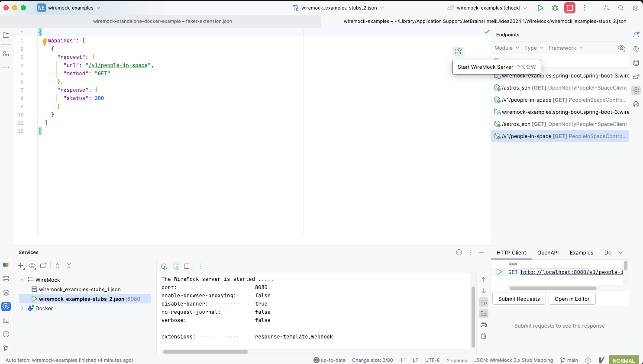
Task: Open the Services tool window sidebar icon
Action: pyautogui.click(x=6, y=306)
